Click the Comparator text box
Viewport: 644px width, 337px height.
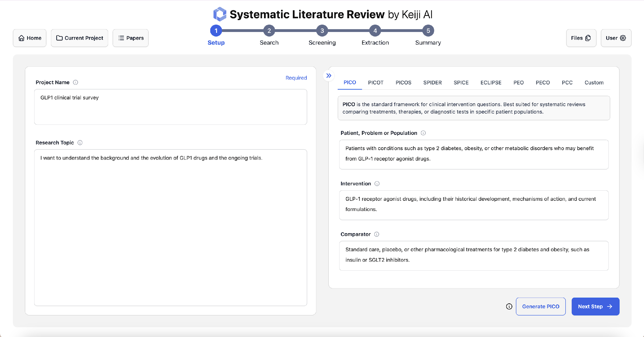(474, 256)
